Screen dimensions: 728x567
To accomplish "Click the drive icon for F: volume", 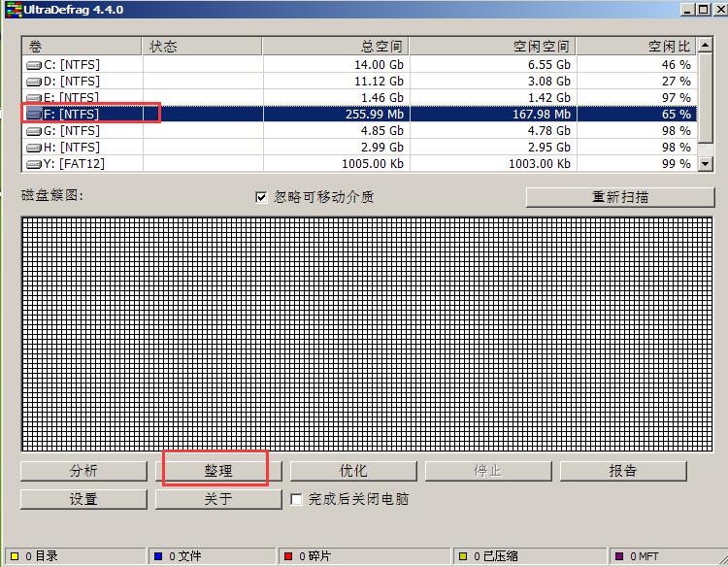I will (34, 115).
